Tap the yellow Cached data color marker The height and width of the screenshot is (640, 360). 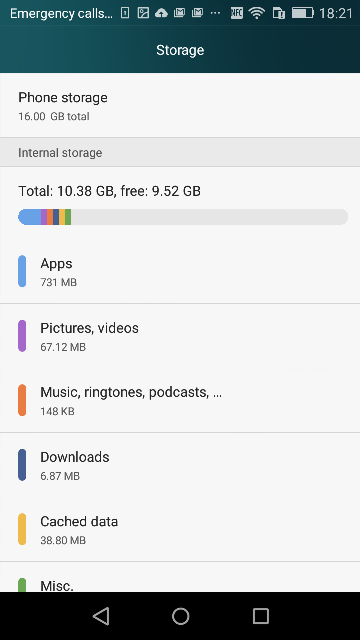point(22,529)
